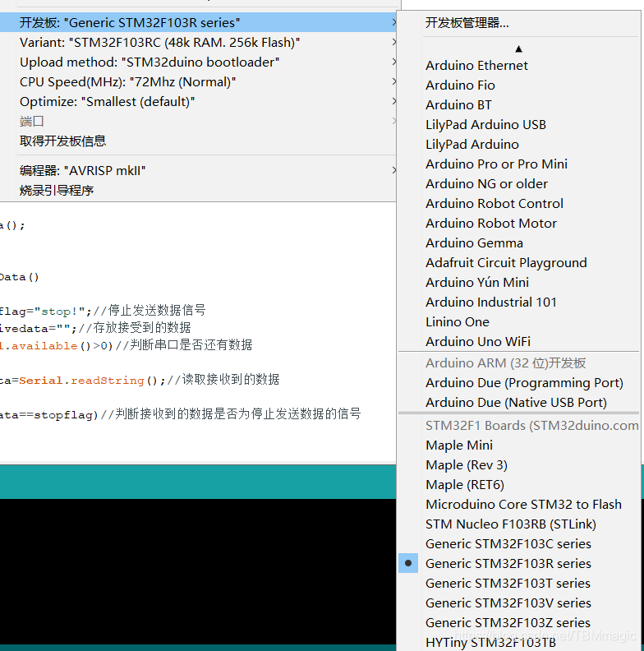This screenshot has height=651, width=644.
Task: Open the CPU Speed 72Mhz submenu
Action: (198, 82)
